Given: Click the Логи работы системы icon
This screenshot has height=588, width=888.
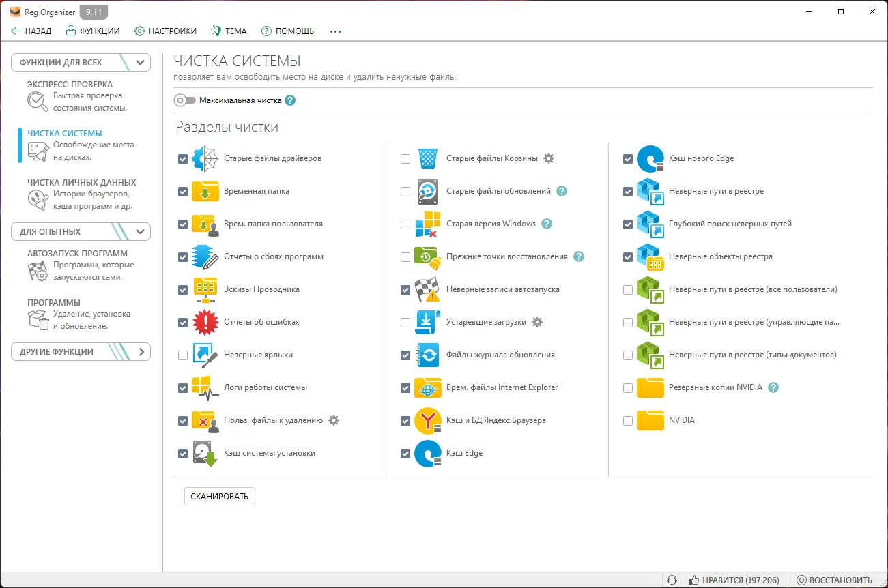Looking at the screenshot, I should [205, 387].
